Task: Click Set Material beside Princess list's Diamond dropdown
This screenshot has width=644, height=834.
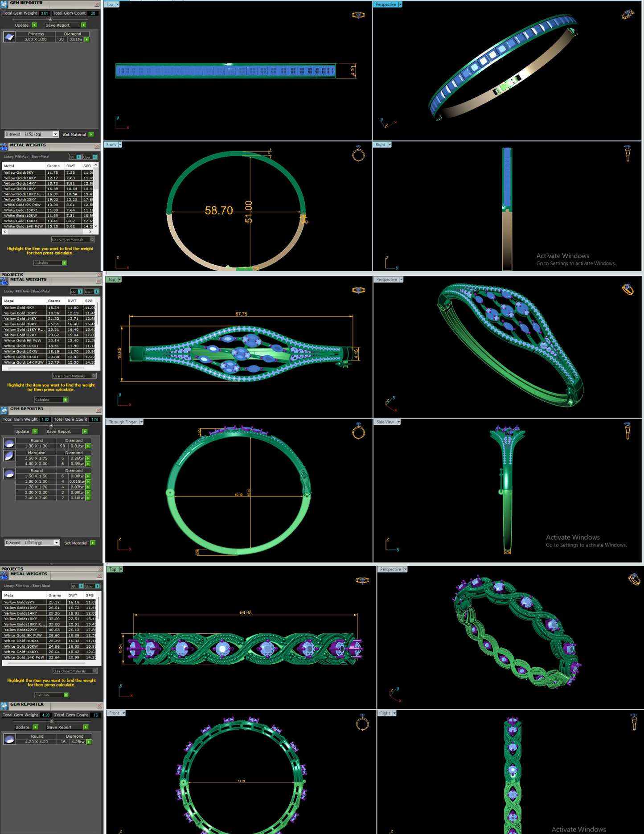Action: click(x=78, y=134)
